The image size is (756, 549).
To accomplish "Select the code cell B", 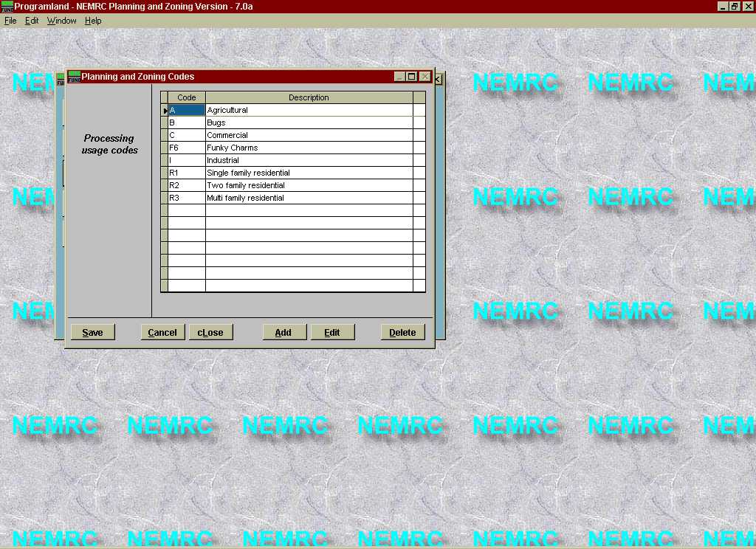I will click(x=187, y=122).
